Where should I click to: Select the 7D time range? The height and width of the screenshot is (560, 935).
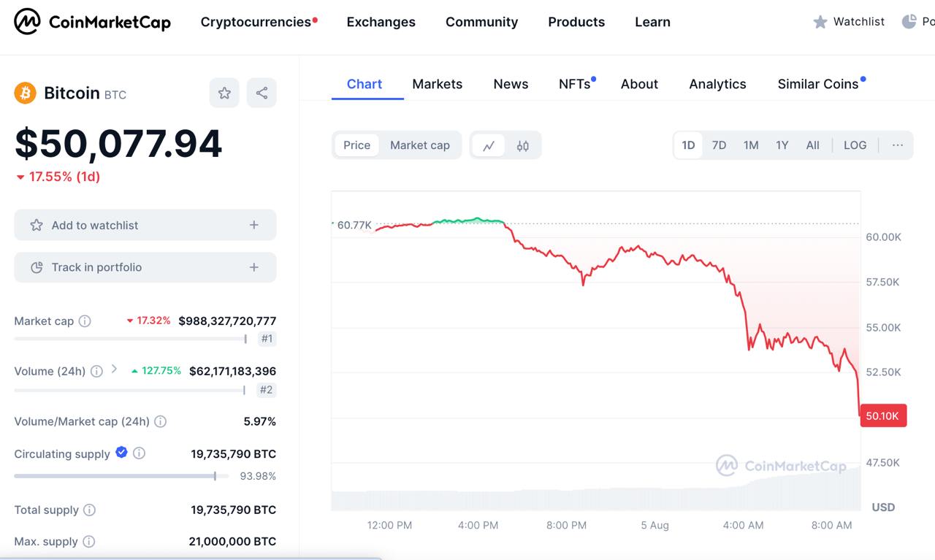(x=719, y=145)
